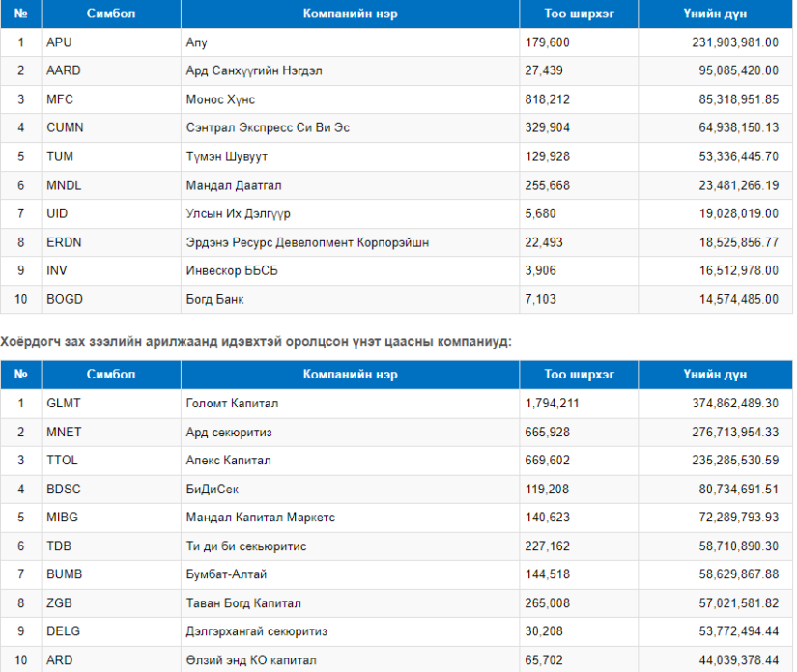
Task: Select amount 14,574,485.00
Action: pos(738,299)
